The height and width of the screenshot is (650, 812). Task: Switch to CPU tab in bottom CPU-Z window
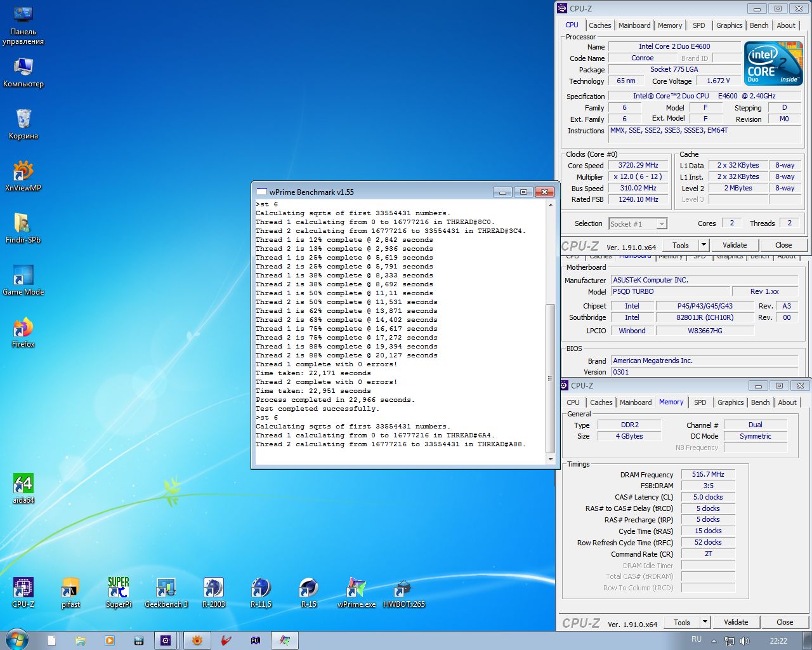pyautogui.click(x=573, y=402)
